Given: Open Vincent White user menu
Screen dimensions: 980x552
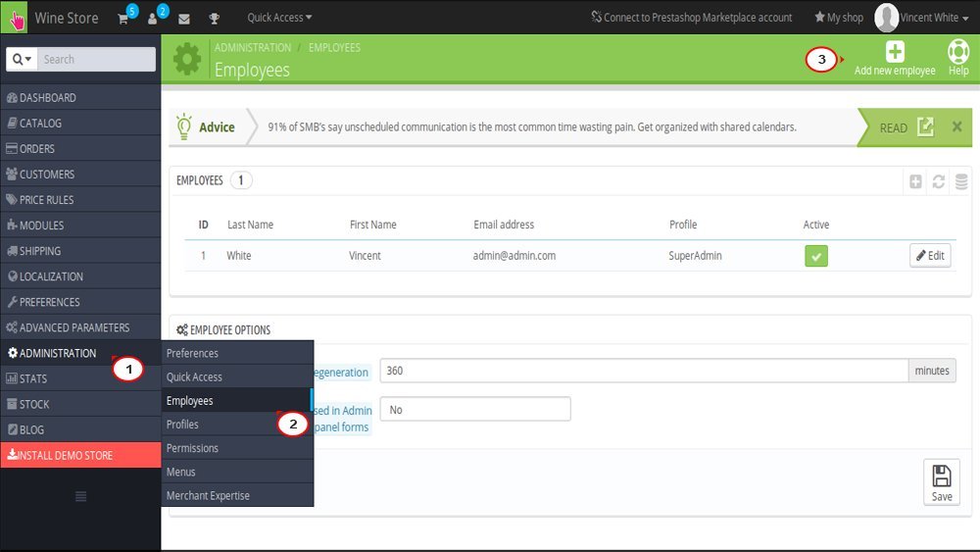Looking at the screenshot, I should click(x=934, y=18).
